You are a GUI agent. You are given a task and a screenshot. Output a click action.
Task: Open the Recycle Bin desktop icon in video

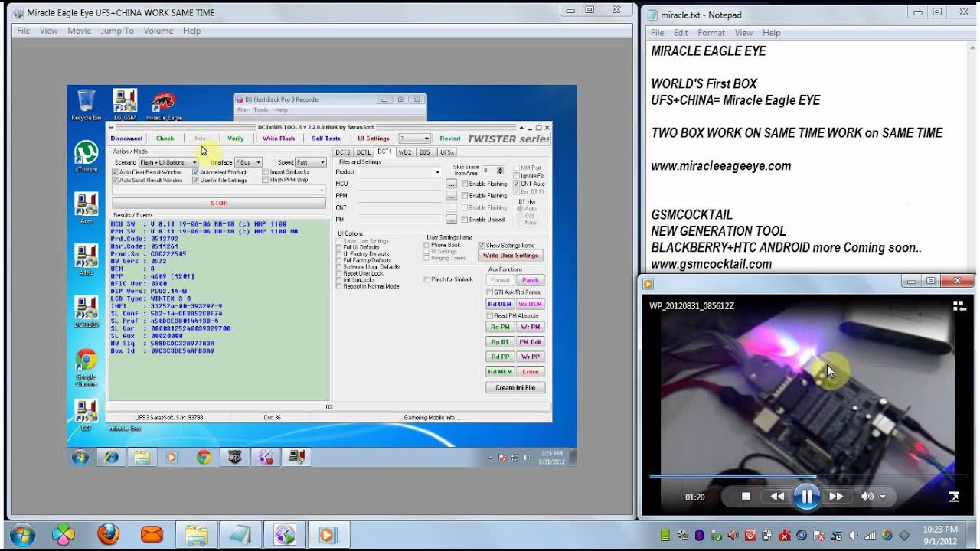[x=86, y=105]
